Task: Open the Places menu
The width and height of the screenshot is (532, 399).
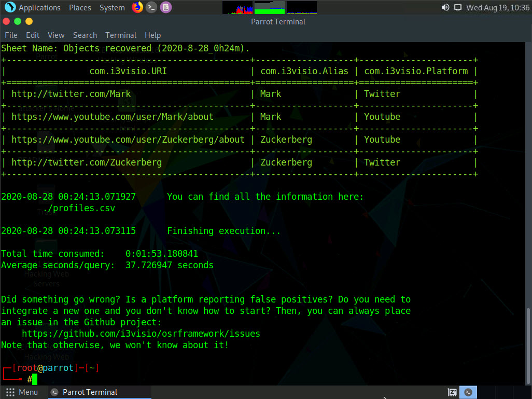Action: click(x=80, y=7)
